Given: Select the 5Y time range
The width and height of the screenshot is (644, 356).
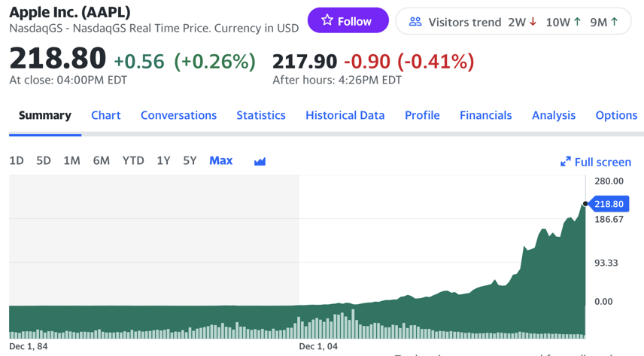Looking at the screenshot, I should coord(190,160).
